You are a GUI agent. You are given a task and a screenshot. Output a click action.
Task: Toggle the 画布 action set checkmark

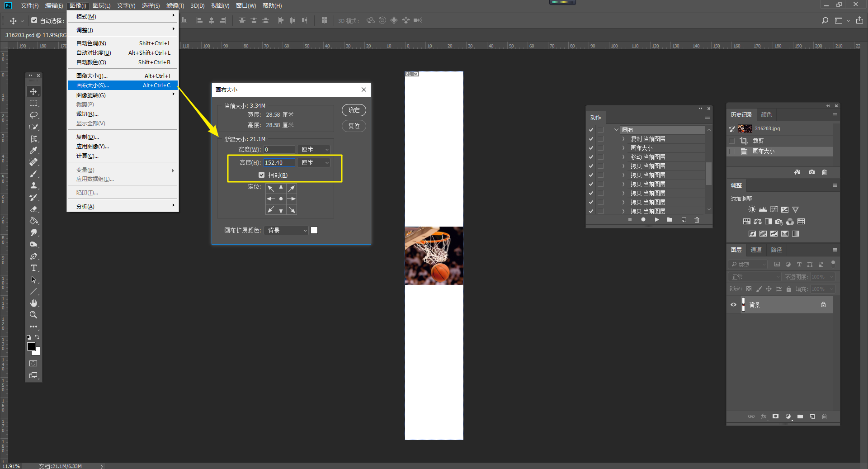click(591, 130)
